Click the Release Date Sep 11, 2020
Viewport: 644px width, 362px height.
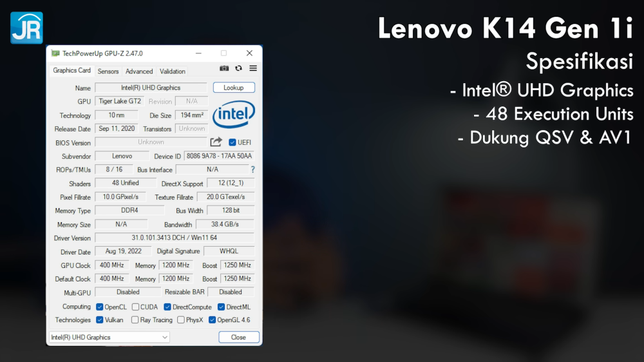point(117,129)
